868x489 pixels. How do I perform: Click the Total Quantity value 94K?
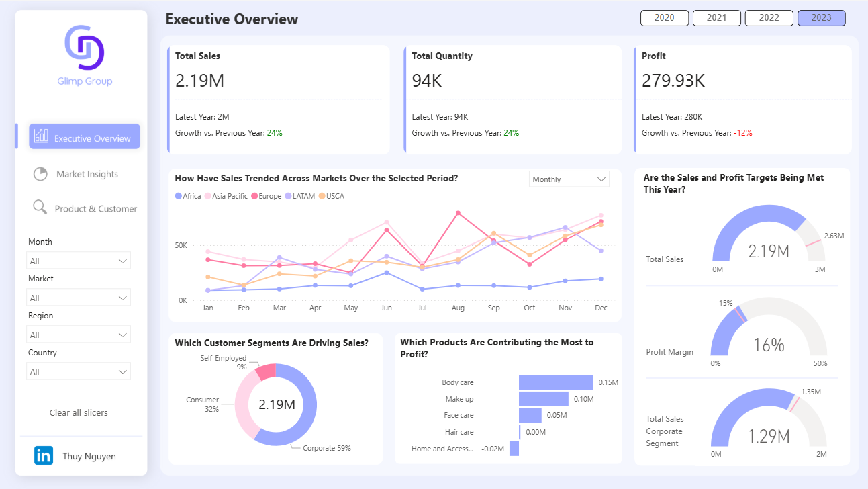(427, 81)
